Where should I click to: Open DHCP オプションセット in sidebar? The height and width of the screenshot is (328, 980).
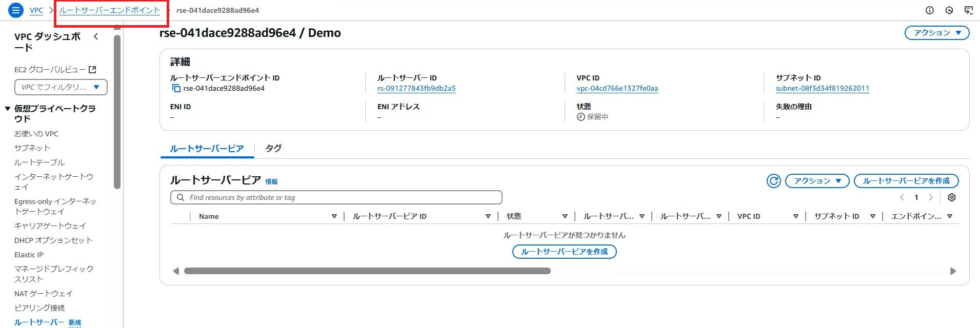click(x=53, y=240)
